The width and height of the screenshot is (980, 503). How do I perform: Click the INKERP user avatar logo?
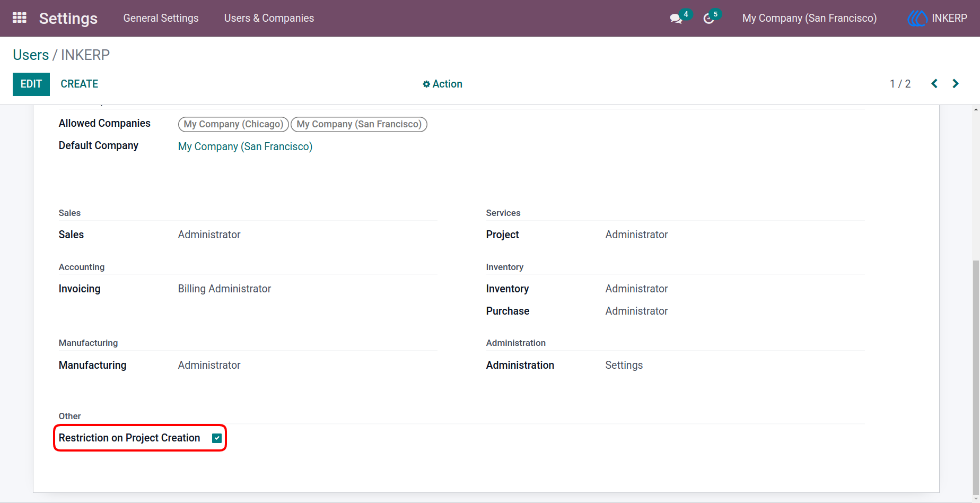tap(917, 18)
